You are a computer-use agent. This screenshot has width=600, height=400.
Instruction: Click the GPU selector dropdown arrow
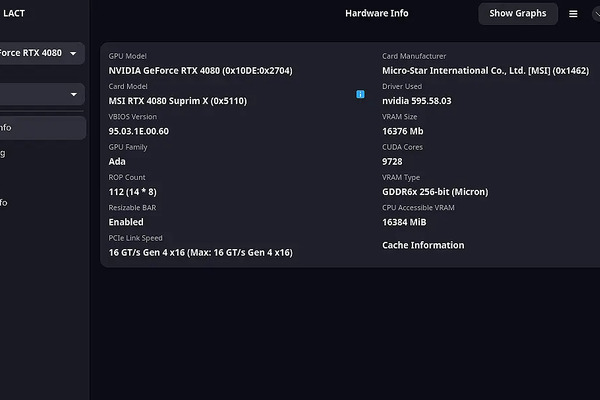point(73,54)
